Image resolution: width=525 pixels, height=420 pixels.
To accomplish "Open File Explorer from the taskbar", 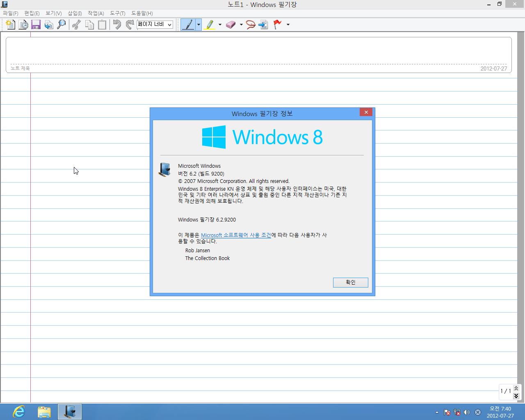I will point(44,411).
